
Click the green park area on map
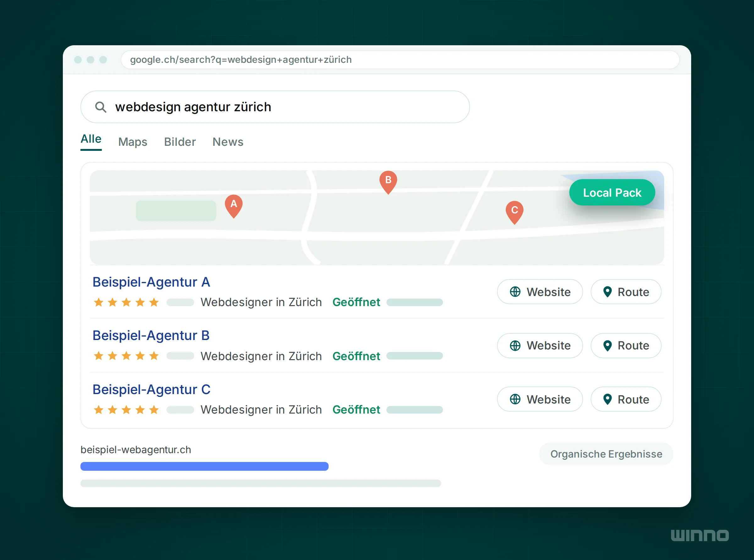pos(176,211)
